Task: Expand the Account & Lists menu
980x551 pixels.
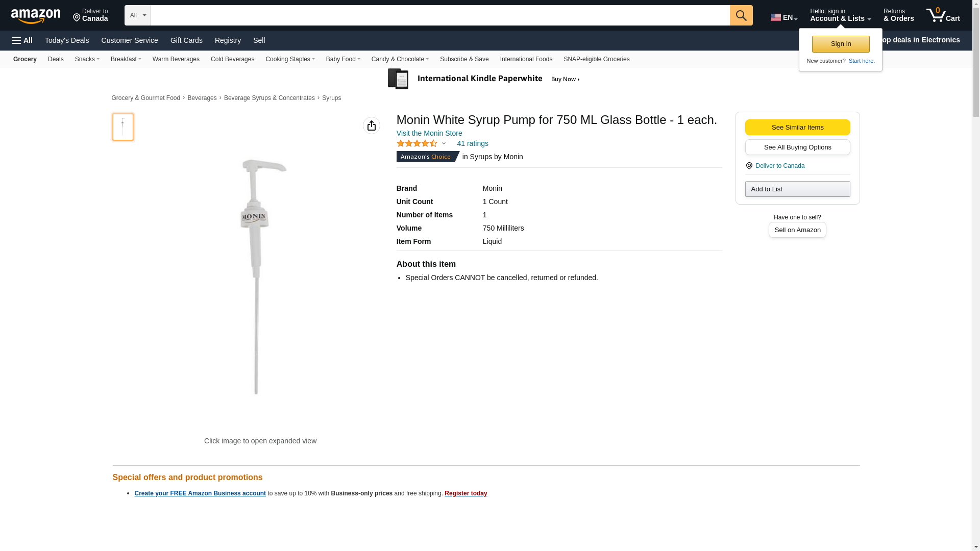Action: [840, 15]
